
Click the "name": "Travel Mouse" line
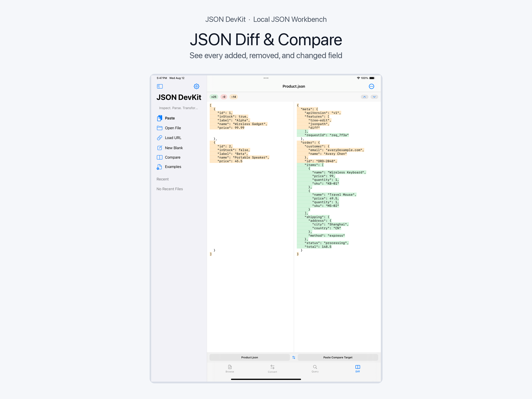[x=334, y=194]
